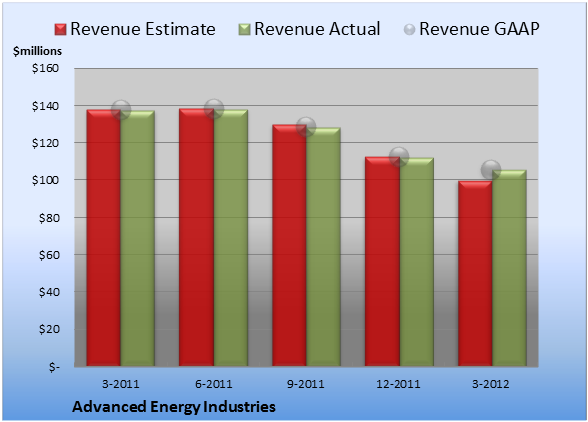Click the red estimate bar for 12-2011
This screenshot has width=588, height=422.
[x=382, y=261]
